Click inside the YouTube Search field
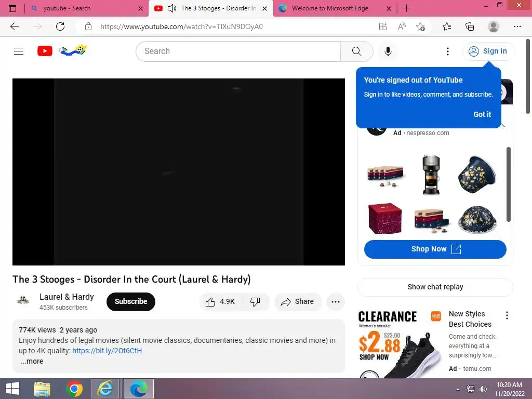532x399 pixels. tap(238, 51)
